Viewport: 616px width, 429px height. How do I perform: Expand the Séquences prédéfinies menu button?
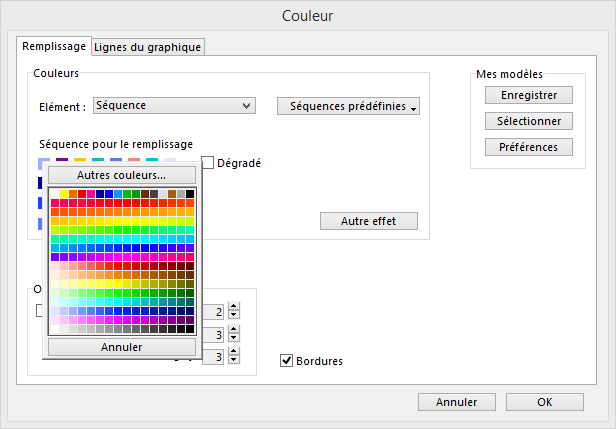click(348, 106)
